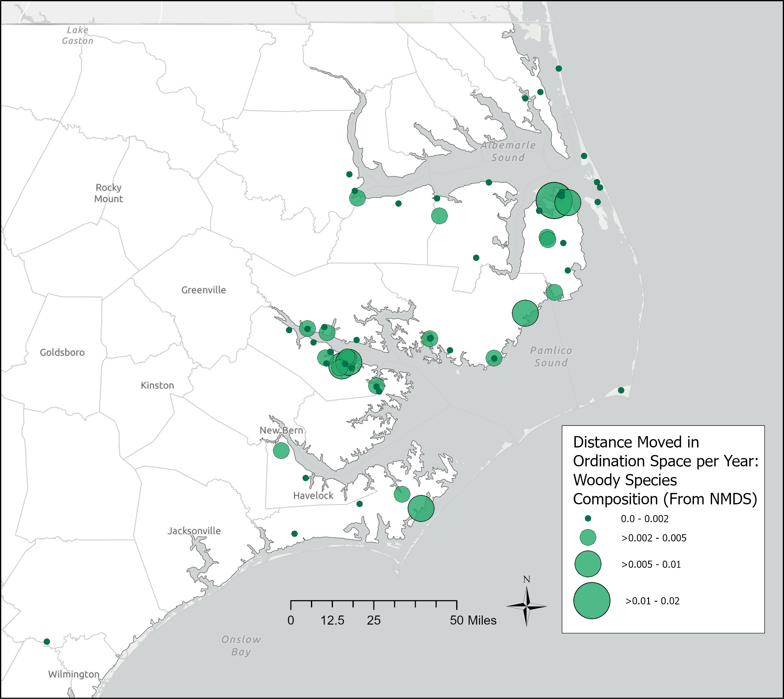
Task: Click the New Bern city label
Action: coord(281,430)
